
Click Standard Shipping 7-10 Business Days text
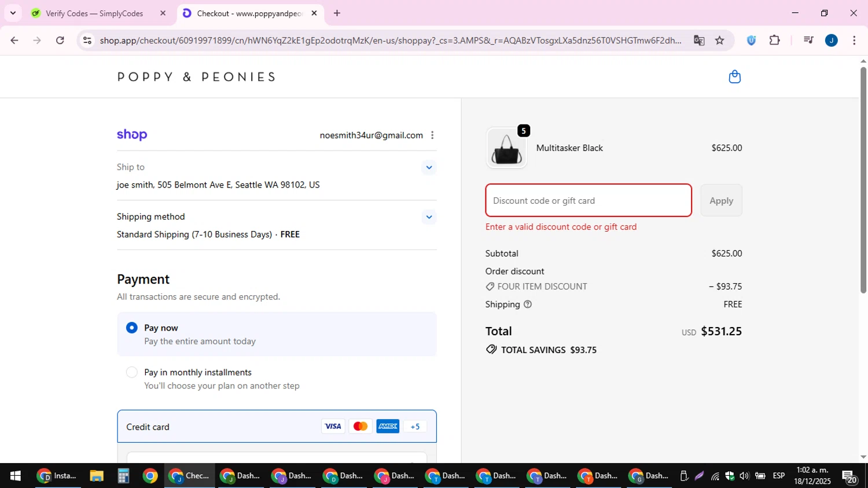(194, 234)
